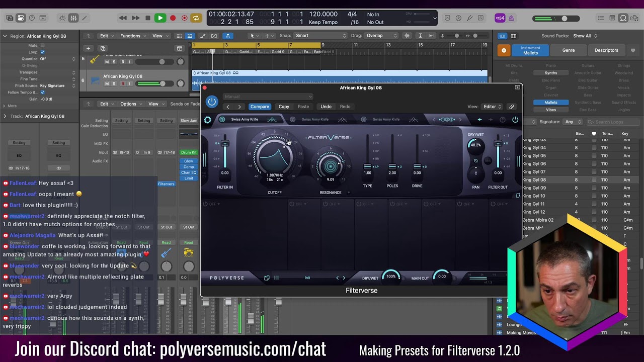
Task: Click the Fast Forward transport button
Action: 135,18
